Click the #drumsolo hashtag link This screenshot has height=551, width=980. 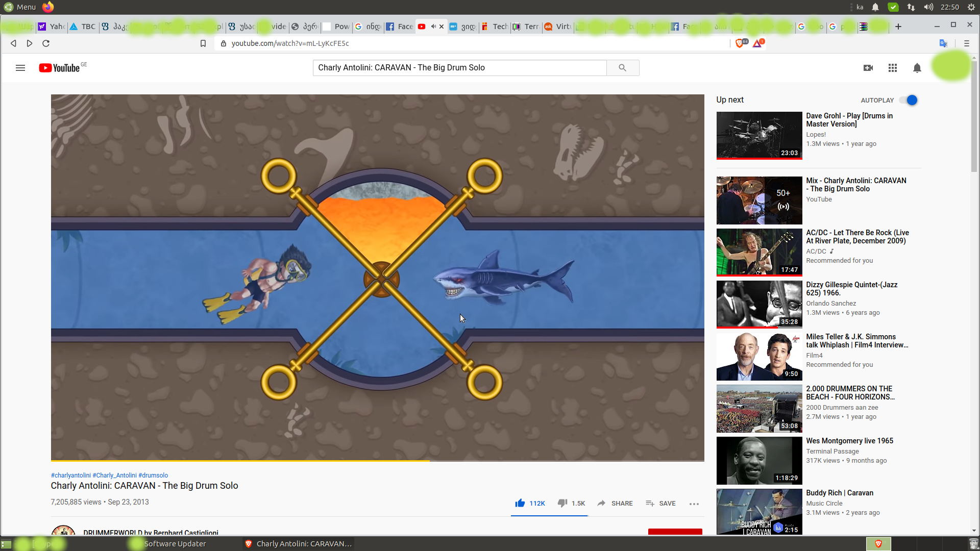pyautogui.click(x=153, y=475)
